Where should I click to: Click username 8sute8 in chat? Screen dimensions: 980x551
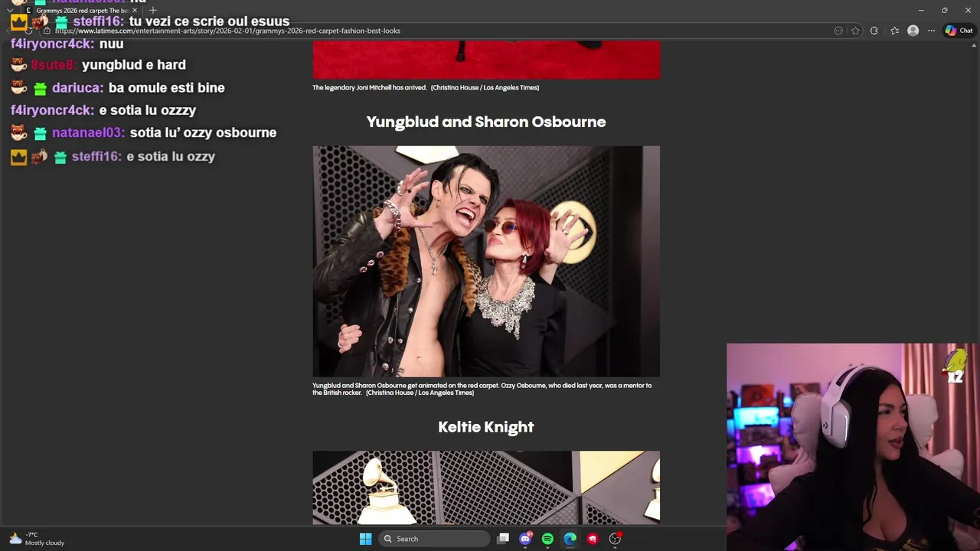click(54, 65)
